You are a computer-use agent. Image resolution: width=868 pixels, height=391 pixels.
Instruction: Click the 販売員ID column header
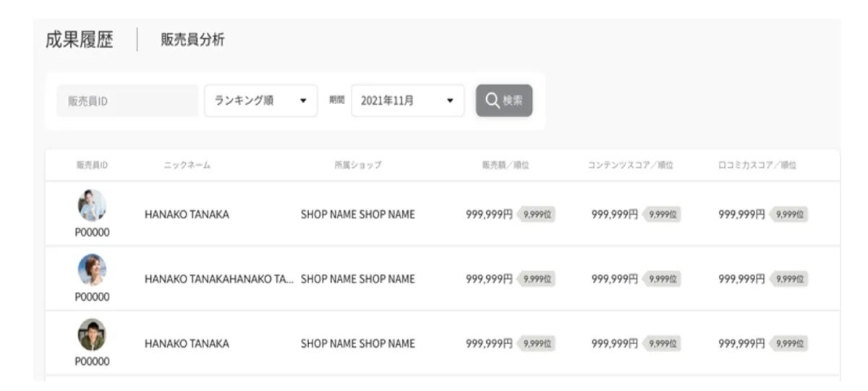tap(92, 166)
